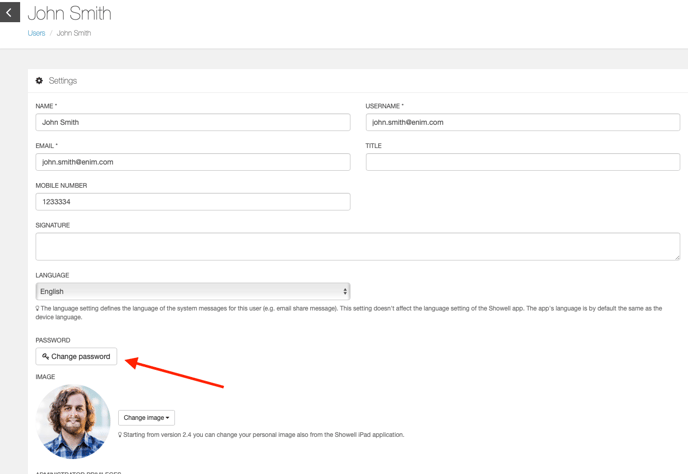The width and height of the screenshot is (688, 474).
Task: Click the Username input field
Action: point(523,122)
